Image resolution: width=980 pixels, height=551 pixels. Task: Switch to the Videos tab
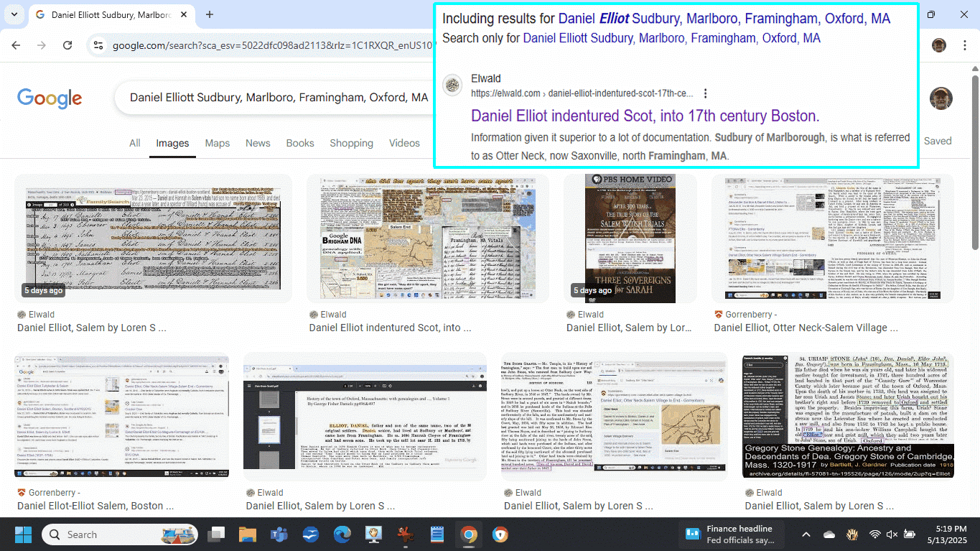pos(404,143)
